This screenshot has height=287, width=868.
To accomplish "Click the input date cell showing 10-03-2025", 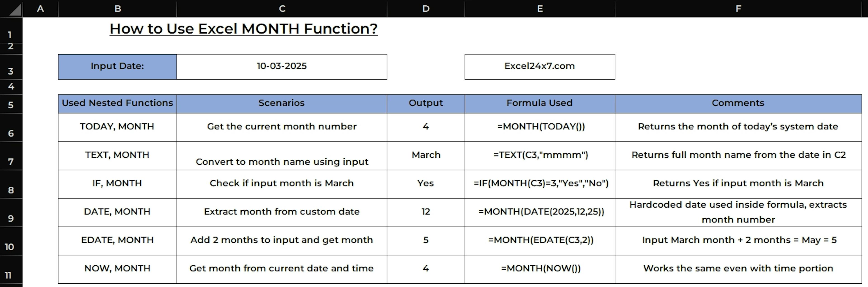I will (x=282, y=66).
